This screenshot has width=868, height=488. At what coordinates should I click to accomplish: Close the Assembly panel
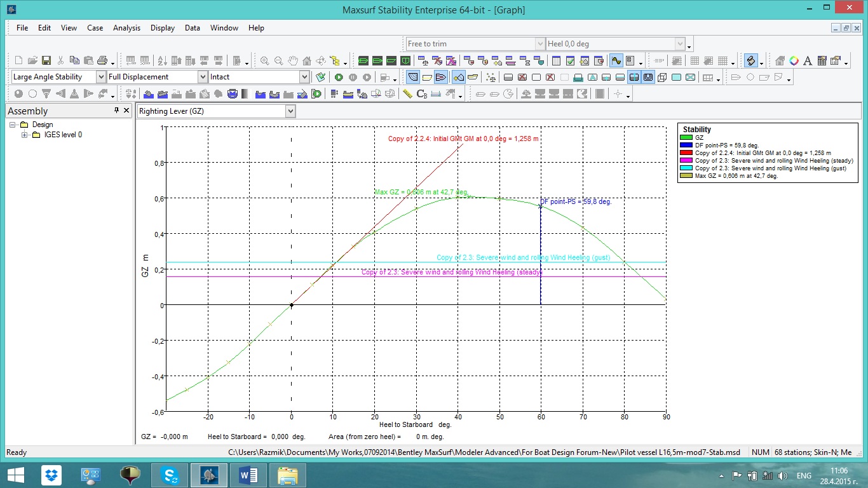click(x=127, y=111)
